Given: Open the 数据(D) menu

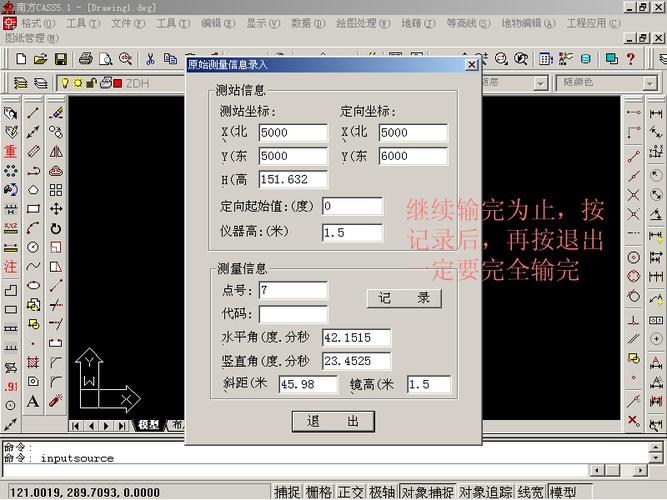Looking at the screenshot, I should pos(308,23).
